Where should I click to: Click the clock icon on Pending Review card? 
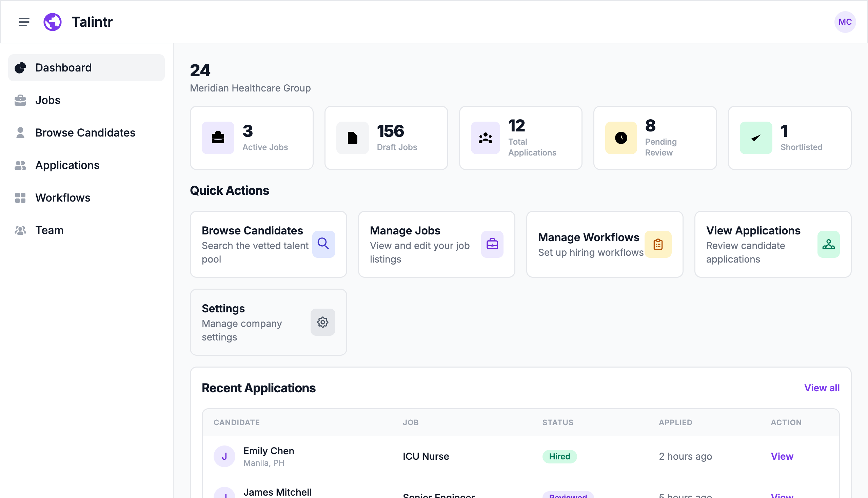click(x=620, y=138)
